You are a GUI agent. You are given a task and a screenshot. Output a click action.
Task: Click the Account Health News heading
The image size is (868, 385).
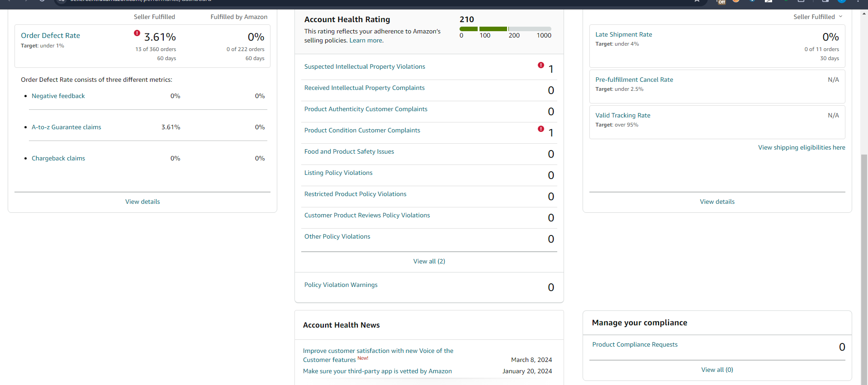[x=342, y=325]
